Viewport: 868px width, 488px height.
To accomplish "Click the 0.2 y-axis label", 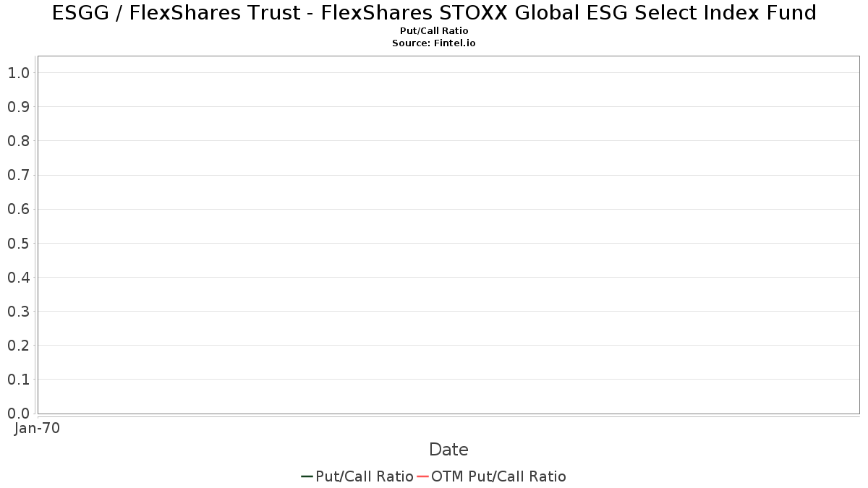I will (18, 346).
